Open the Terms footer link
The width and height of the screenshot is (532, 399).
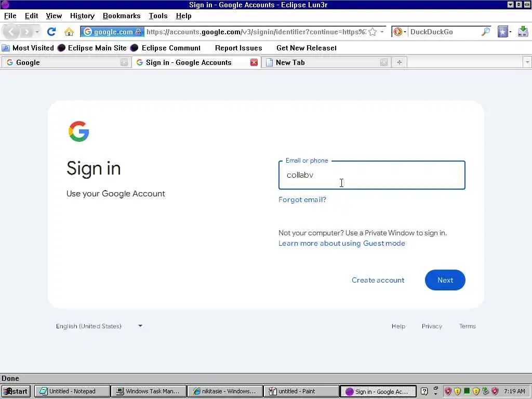click(x=467, y=326)
